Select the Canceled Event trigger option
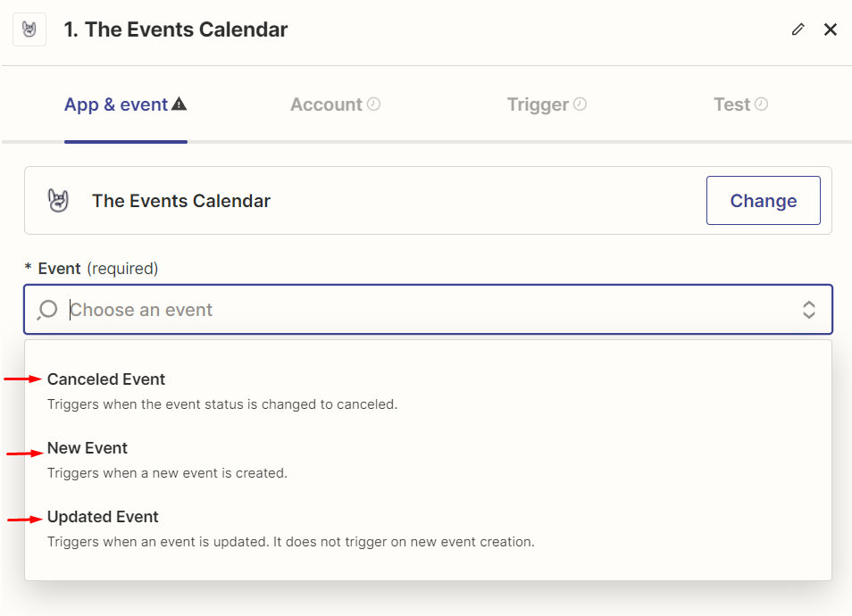Viewport: 852px width, 616px height. point(106,379)
